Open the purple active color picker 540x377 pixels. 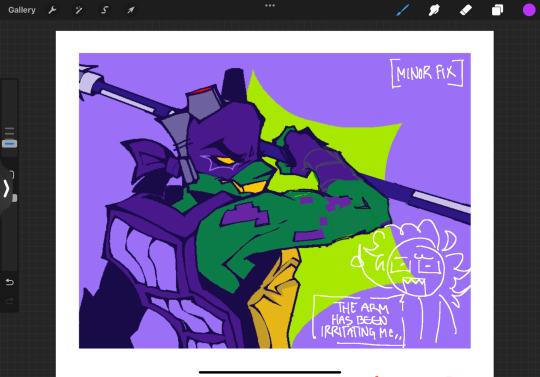529,10
